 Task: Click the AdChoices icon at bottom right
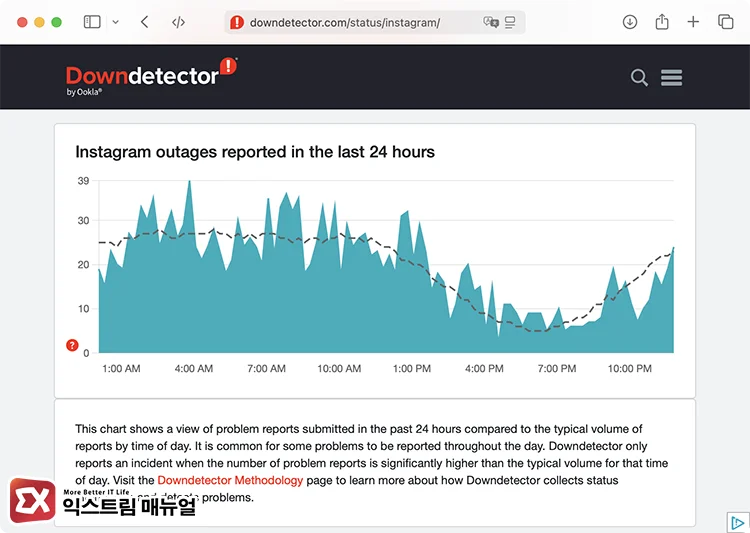coord(737,523)
